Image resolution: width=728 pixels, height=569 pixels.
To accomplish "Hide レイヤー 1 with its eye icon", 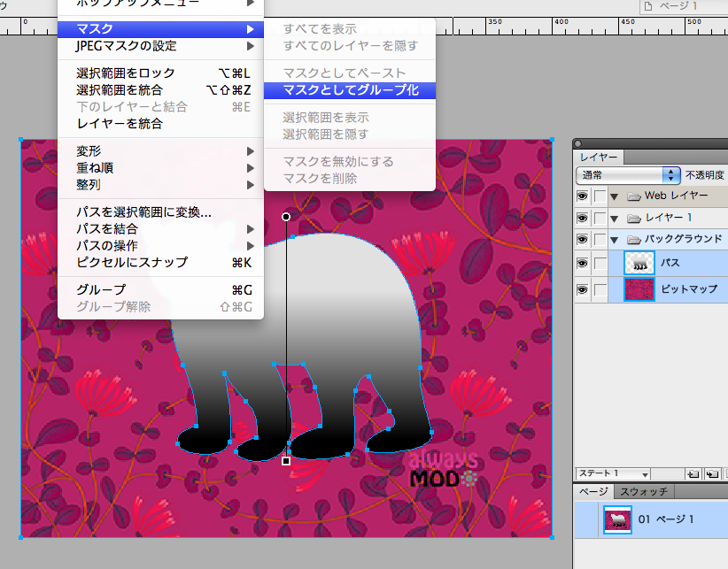I will tap(582, 218).
